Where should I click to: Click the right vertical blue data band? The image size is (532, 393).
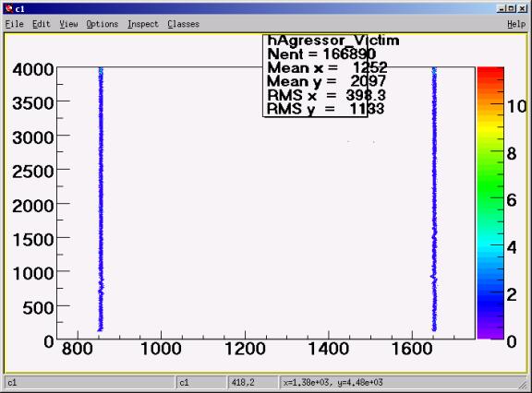coord(434,199)
